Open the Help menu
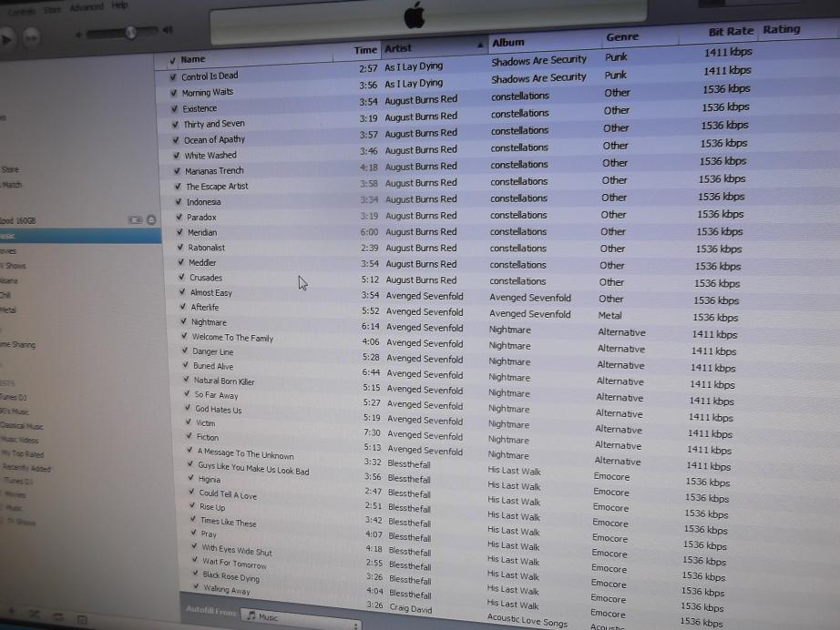840x630 pixels. (x=119, y=5)
